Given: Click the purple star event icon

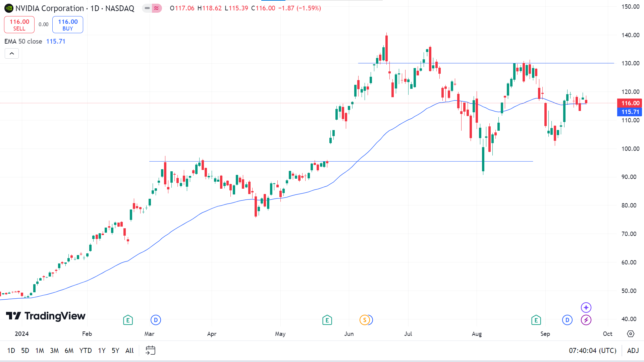Looking at the screenshot, I should [x=586, y=307].
